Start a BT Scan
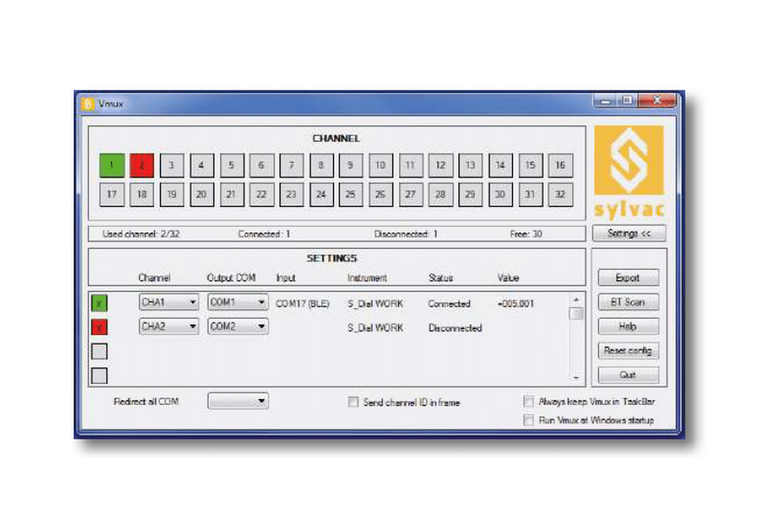Image resolution: width=760 pixels, height=532 pixels. click(629, 302)
